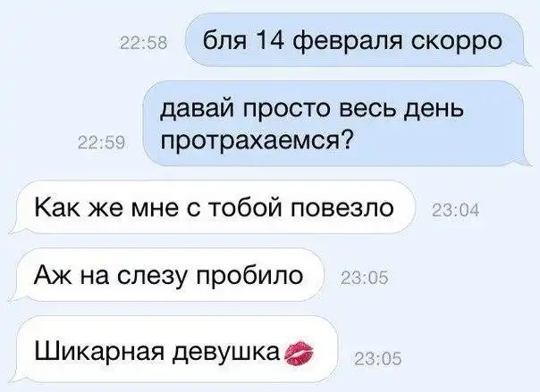The height and width of the screenshot is (392, 540).
Task: Click the word 'протрахаемся?'
Action: [256, 140]
